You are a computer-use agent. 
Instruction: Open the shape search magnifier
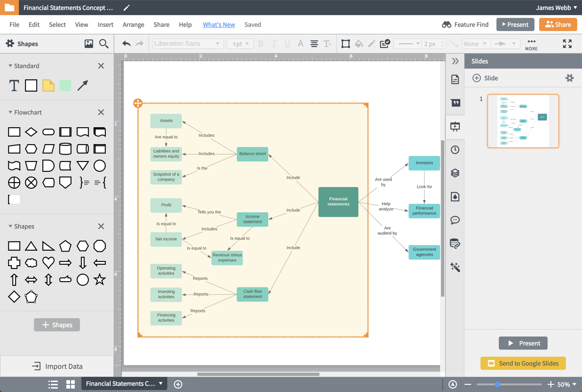pyautogui.click(x=104, y=44)
